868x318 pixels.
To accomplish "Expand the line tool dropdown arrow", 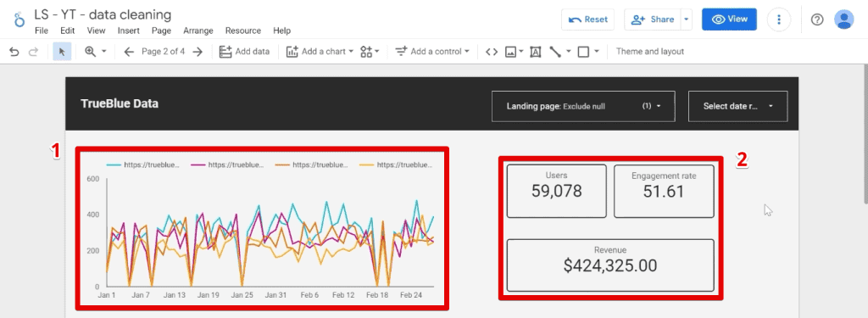I will tap(569, 52).
